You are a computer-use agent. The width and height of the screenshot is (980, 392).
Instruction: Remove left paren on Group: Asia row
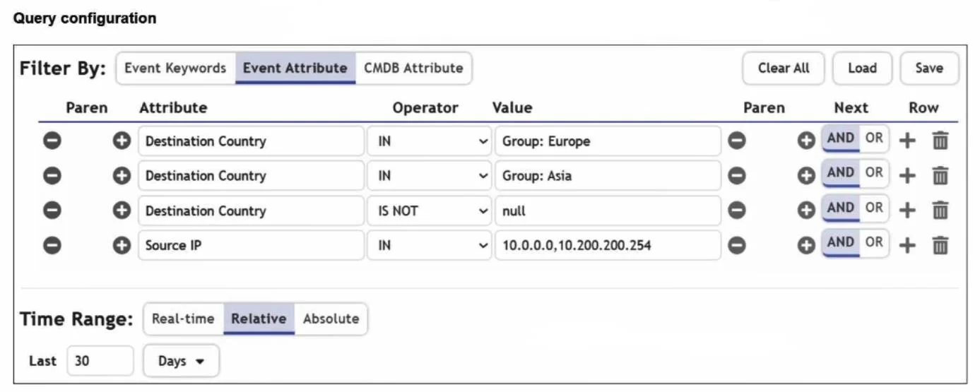(x=52, y=176)
